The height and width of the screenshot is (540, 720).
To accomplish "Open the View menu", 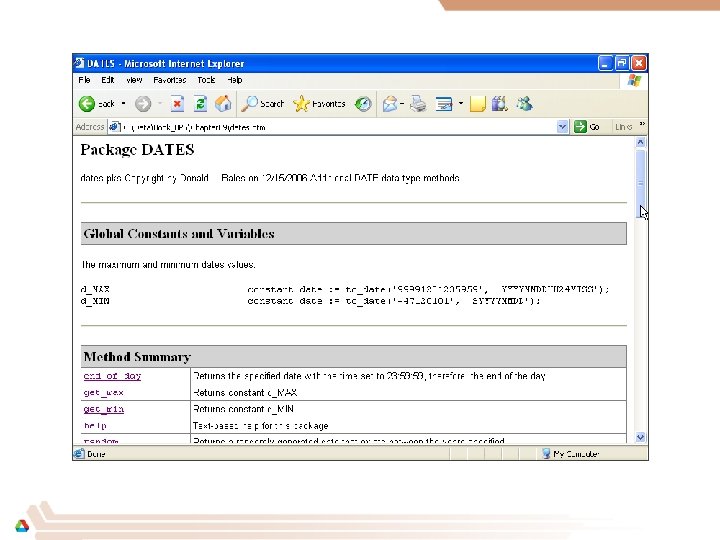I will [x=134, y=80].
